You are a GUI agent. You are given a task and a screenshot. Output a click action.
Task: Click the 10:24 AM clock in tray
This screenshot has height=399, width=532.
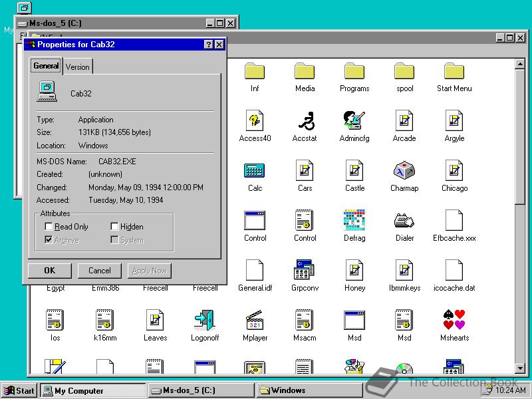point(510,390)
